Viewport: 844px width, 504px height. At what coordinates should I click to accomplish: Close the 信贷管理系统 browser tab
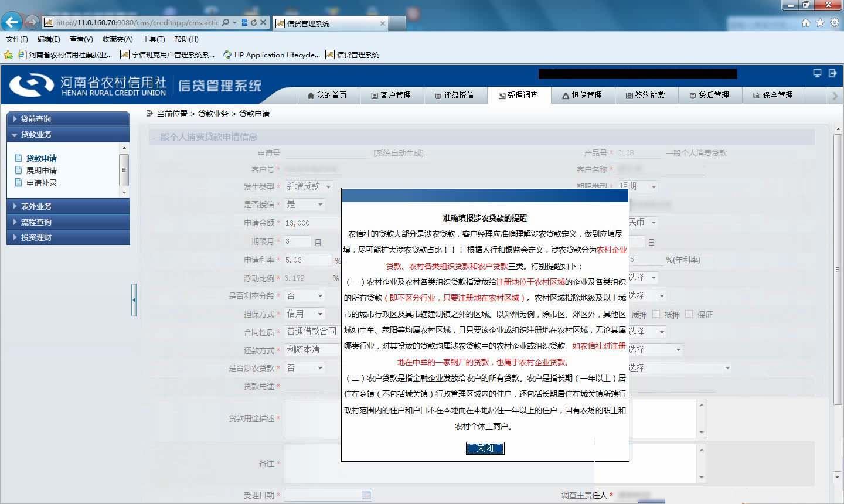pyautogui.click(x=383, y=23)
